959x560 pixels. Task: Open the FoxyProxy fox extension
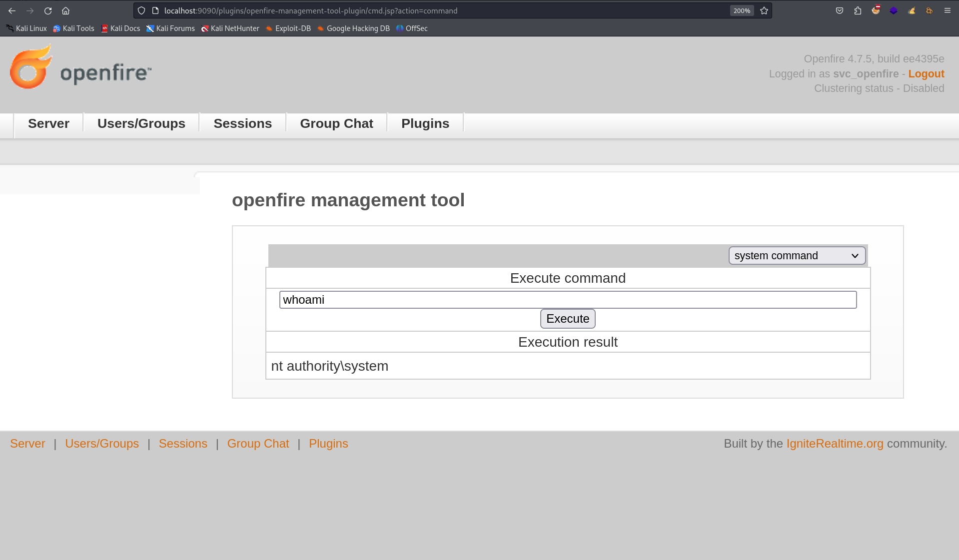click(876, 10)
